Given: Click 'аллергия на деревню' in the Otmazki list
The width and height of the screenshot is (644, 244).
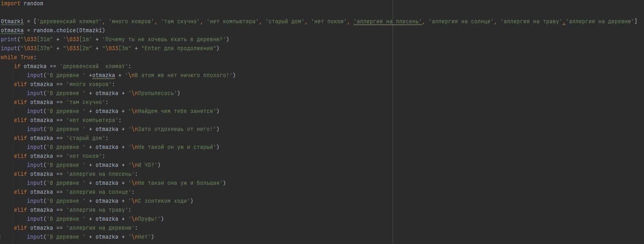Looking at the screenshot, I should (600, 22).
